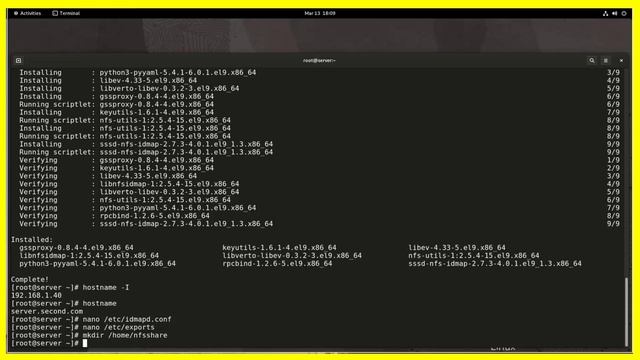Click the installed keyutils-1.6.1-4.el9.x86_64 entry
The width and height of the screenshot is (640, 360).
tap(279, 247)
